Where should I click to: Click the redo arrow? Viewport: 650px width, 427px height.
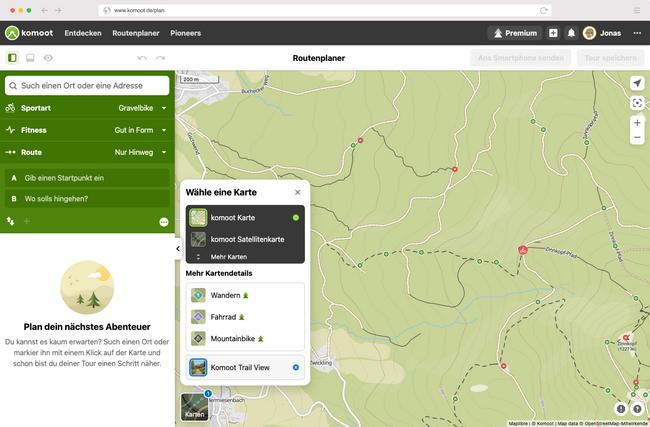(160, 58)
